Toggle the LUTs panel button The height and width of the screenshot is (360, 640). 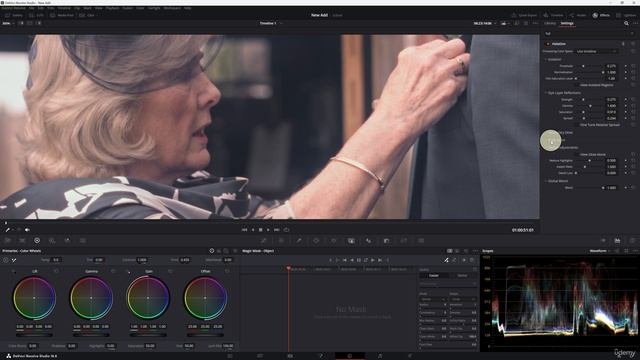(x=36, y=15)
